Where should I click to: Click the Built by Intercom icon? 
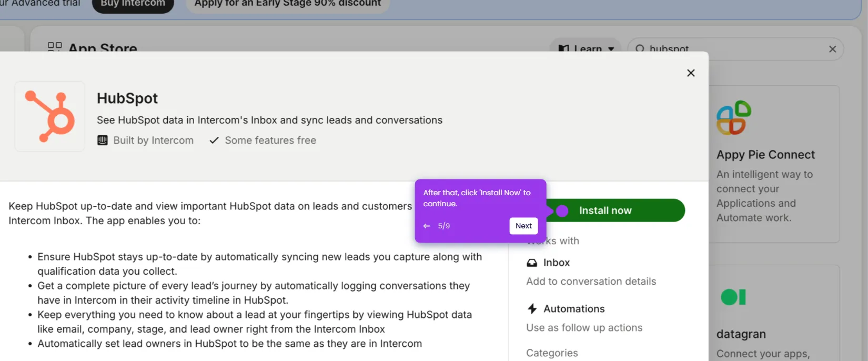pos(103,141)
